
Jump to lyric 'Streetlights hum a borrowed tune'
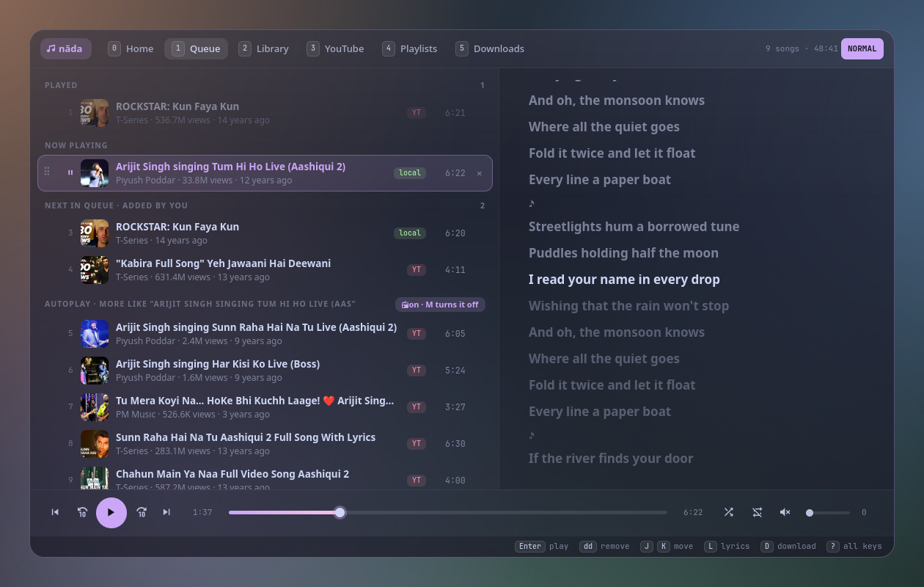tap(634, 227)
